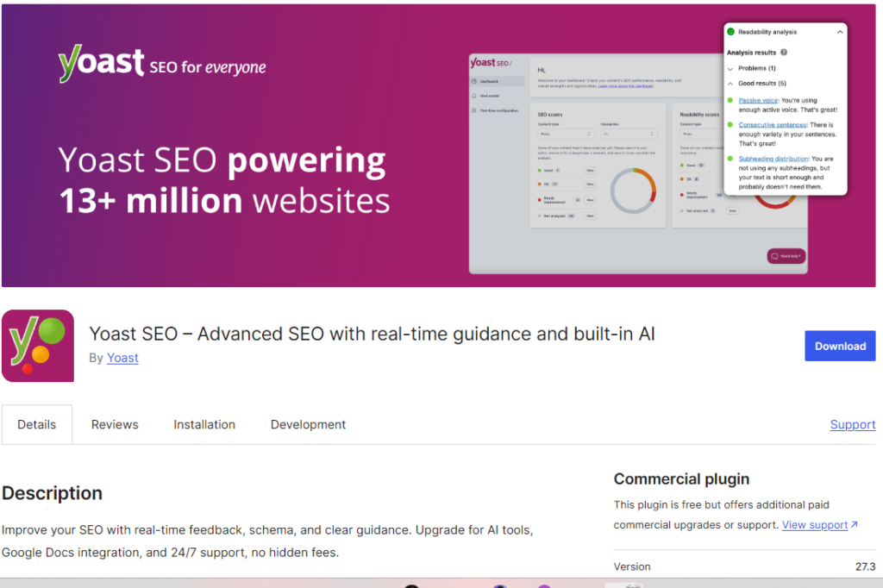This screenshot has height=588, width=883.
Task: Click the Passive voice link
Action: coord(758,100)
